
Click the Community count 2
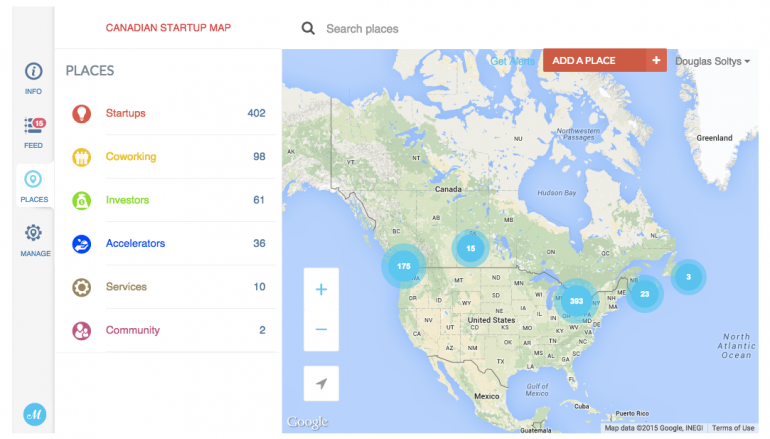(262, 330)
